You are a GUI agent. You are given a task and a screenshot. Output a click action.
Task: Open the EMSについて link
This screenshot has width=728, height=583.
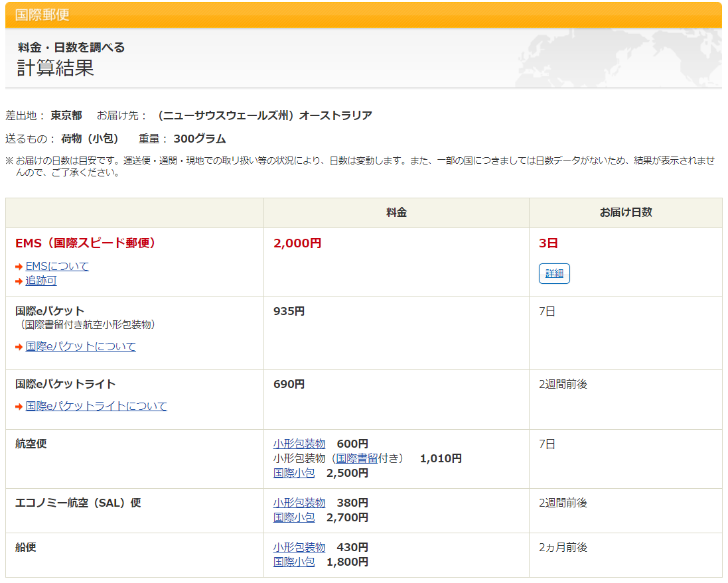click(x=57, y=267)
